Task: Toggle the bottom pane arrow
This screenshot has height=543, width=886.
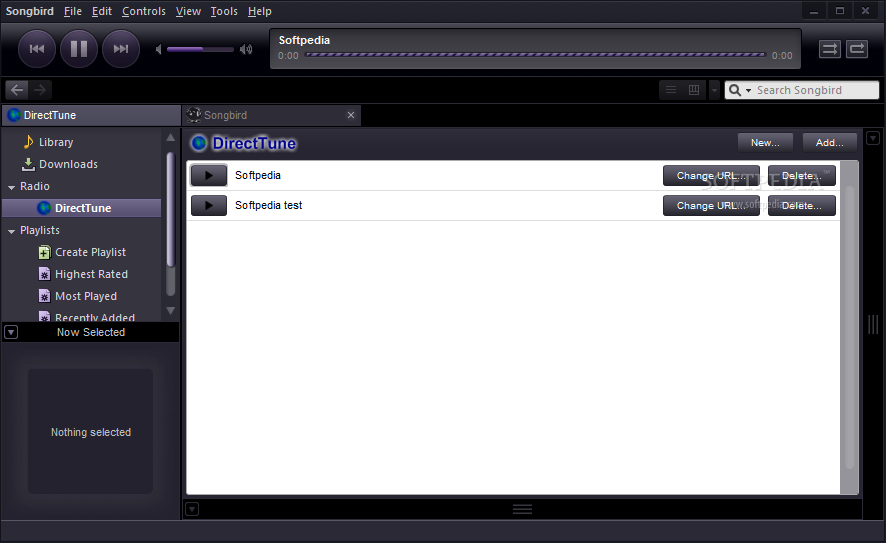Action: coord(192,509)
